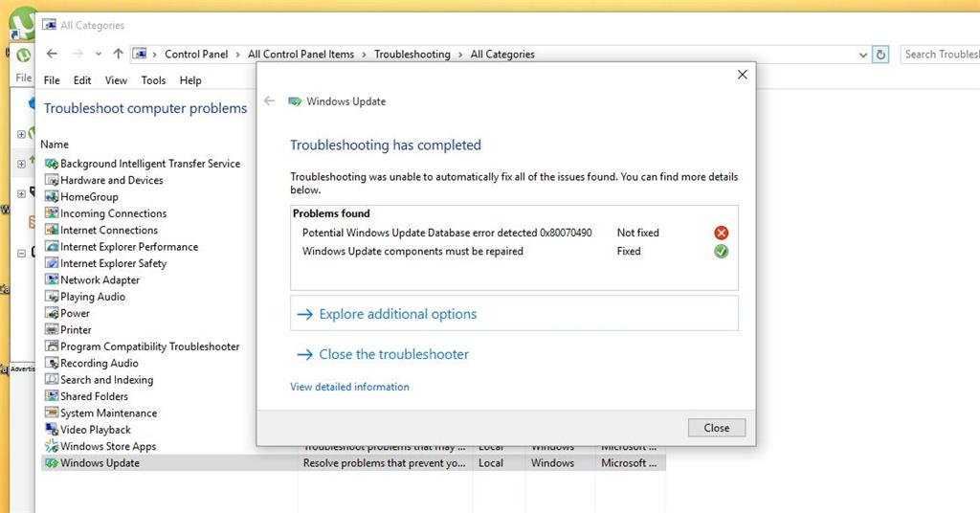
Task: Click the Shared Folders icon
Action: click(52, 396)
